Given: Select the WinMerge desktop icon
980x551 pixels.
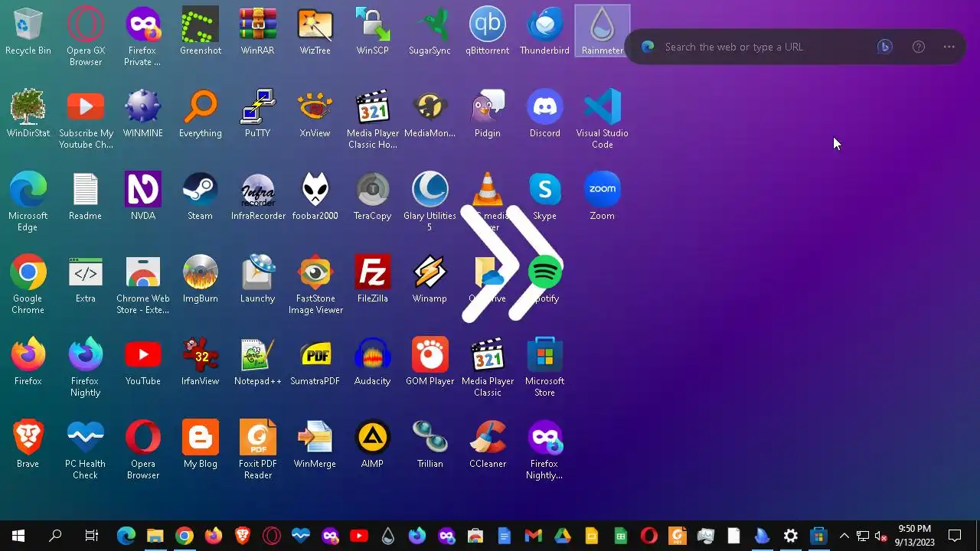Looking at the screenshot, I should (x=315, y=445).
